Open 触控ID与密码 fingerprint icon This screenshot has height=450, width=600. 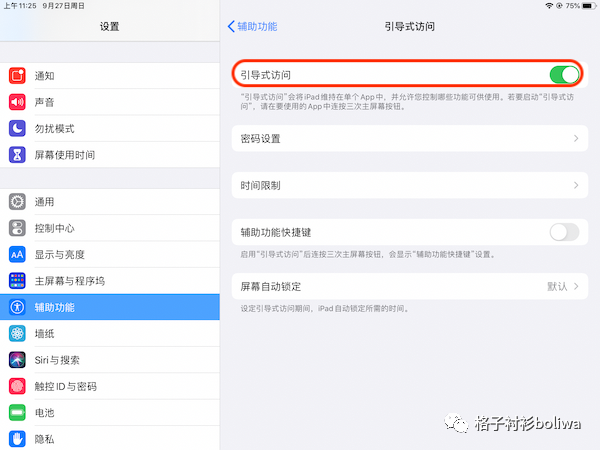pos(17,386)
